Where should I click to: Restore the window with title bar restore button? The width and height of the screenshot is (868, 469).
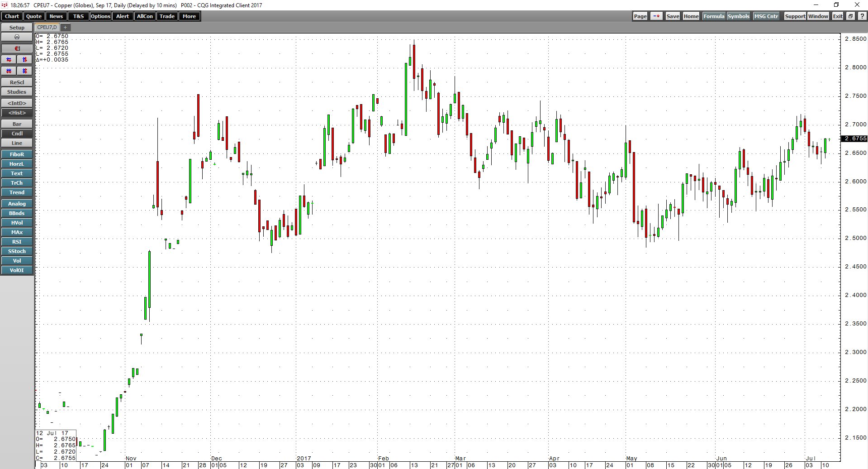(x=836, y=5)
